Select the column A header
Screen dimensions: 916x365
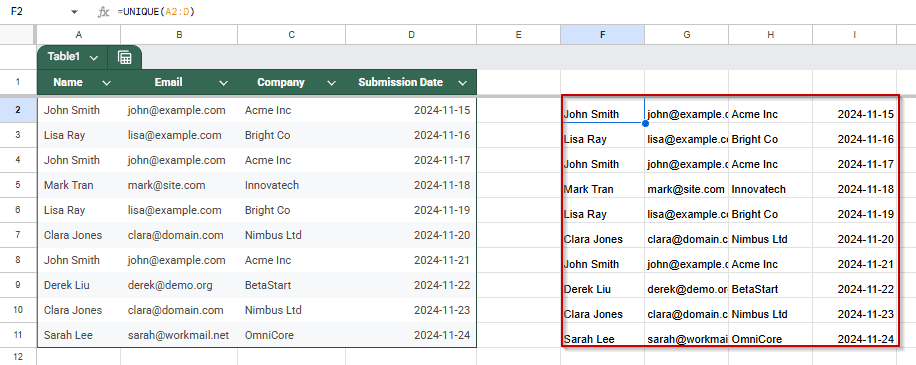point(79,34)
